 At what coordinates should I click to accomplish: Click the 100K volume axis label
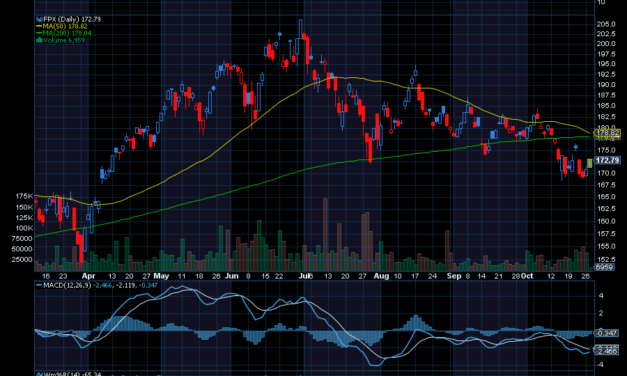[x=24, y=228]
